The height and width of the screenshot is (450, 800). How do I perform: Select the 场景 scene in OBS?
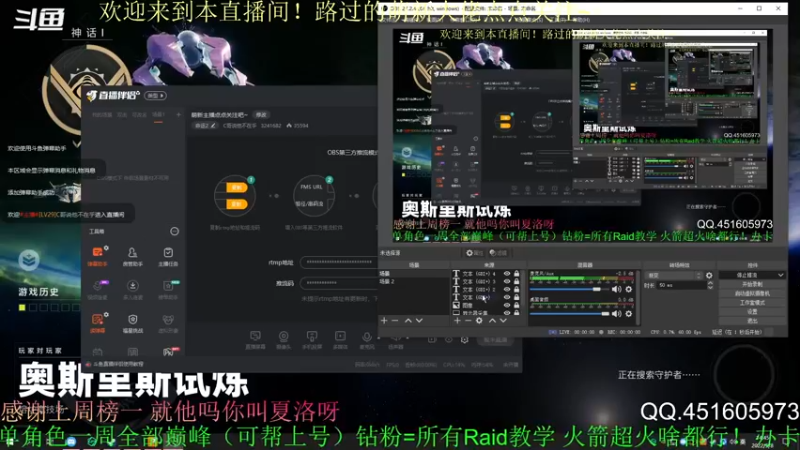pos(414,274)
